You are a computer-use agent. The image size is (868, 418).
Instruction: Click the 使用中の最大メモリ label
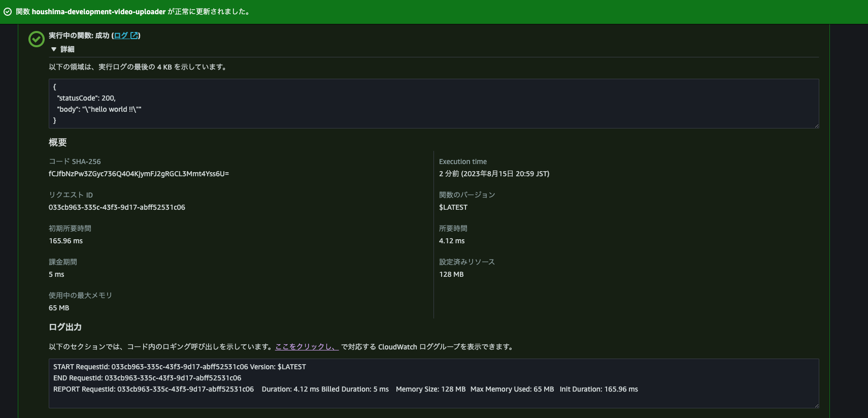[80, 296]
